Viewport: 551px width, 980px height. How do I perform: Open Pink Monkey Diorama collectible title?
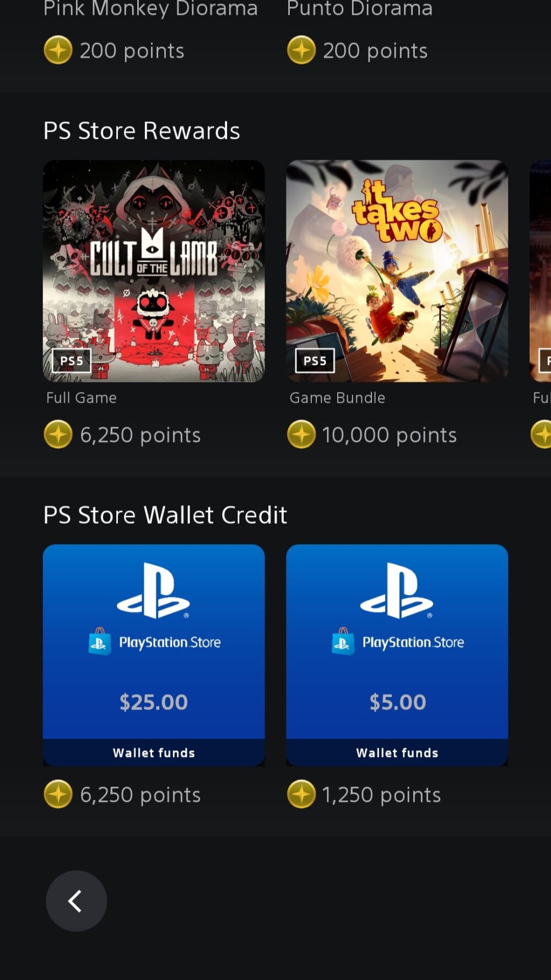tap(150, 8)
